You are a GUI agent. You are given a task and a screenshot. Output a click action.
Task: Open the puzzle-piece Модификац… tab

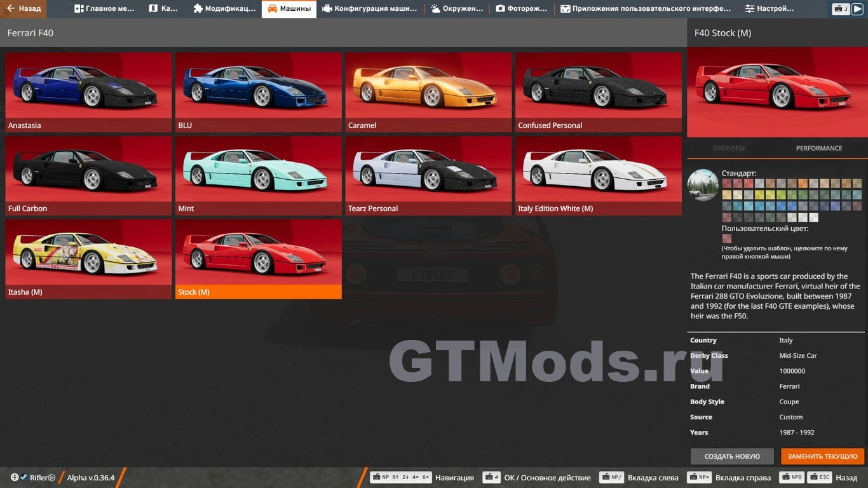coord(224,9)
